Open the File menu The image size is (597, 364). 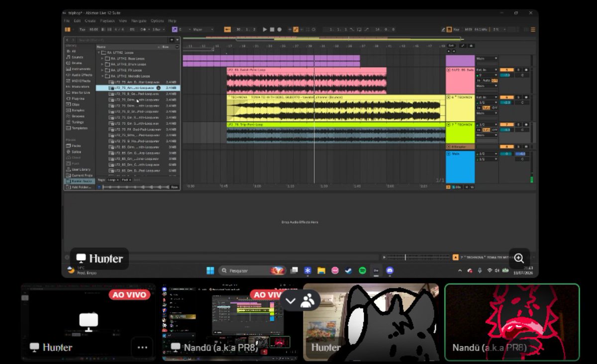[67, 21]
